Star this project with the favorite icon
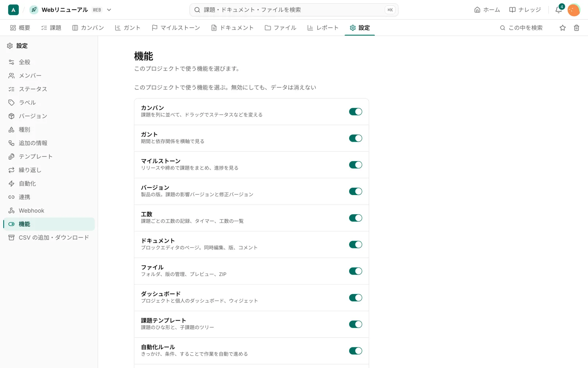 tap(563, 28)
